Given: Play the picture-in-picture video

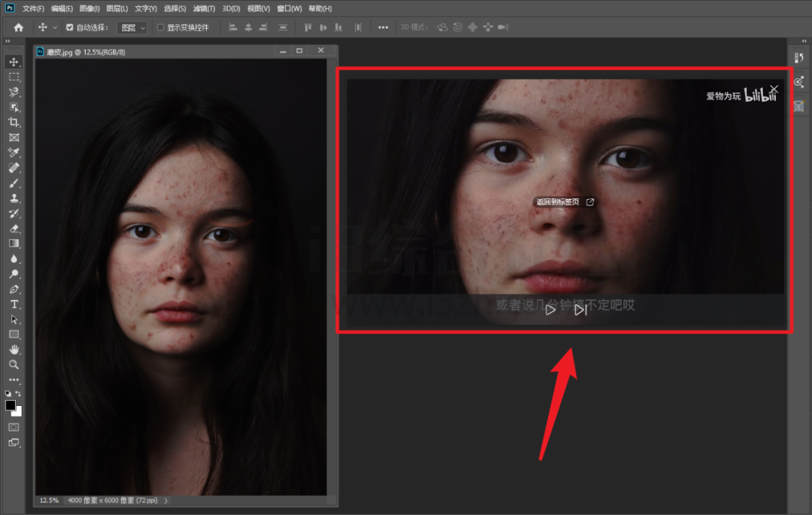Looking at the screenshot, I should coord(550,310).
